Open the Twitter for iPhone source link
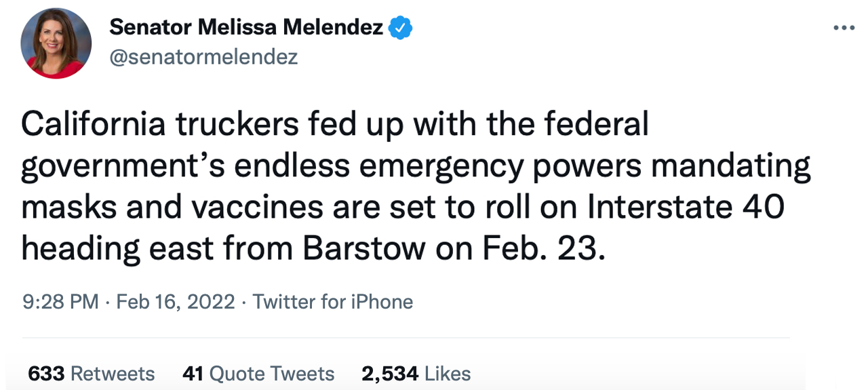868x390 pixels. click(332, 301)
